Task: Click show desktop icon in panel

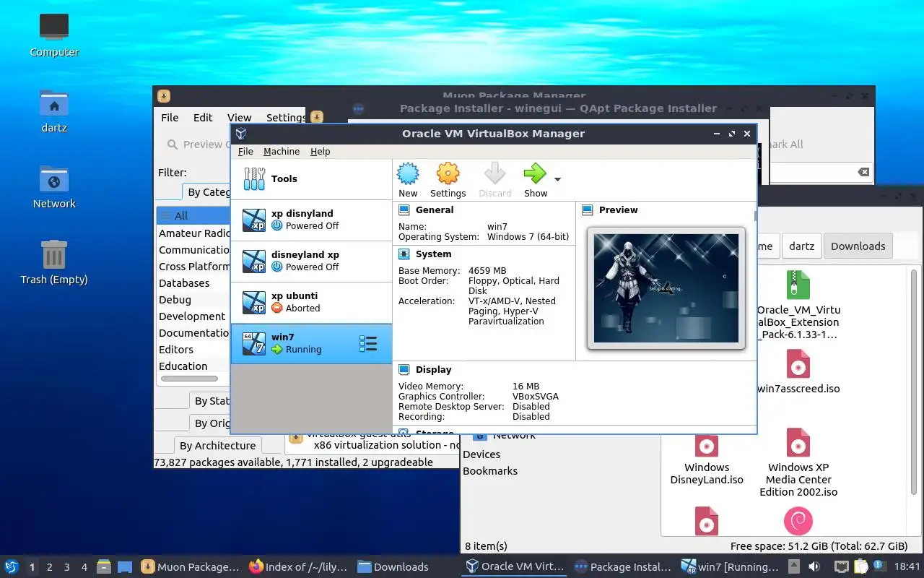Action: (x=125, y=566)
